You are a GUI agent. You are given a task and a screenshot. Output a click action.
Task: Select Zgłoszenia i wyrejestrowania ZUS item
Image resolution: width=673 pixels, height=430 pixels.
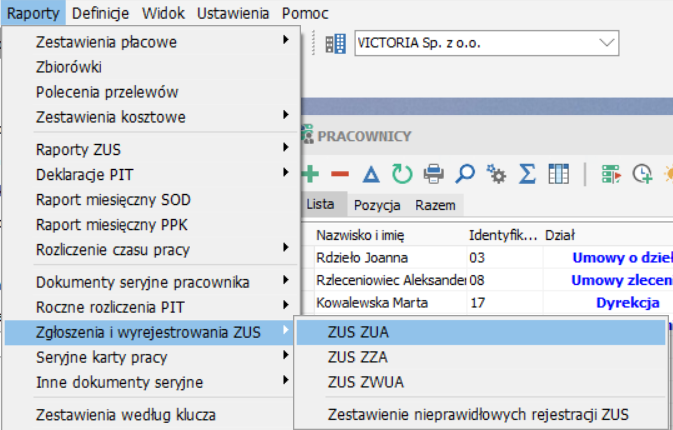[x=151, y=332]
